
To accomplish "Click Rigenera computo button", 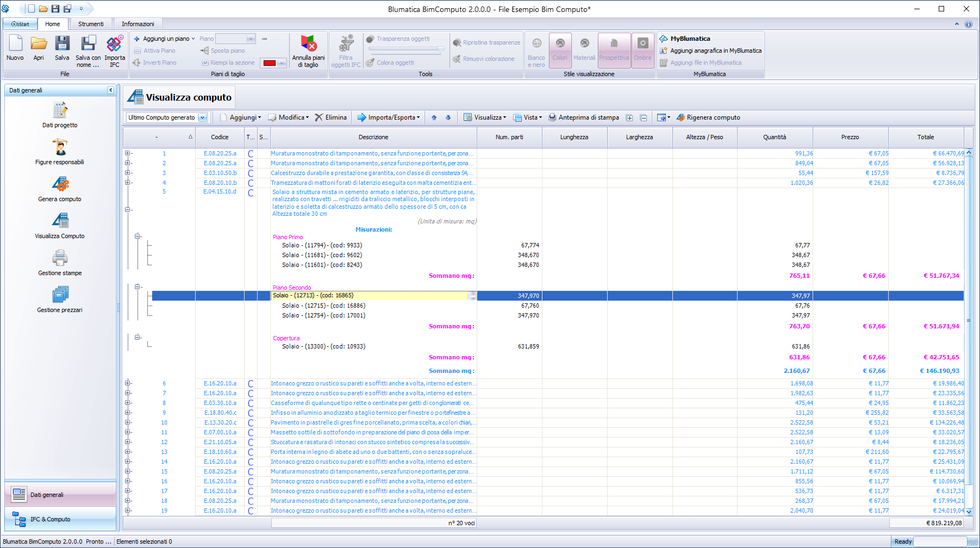I will click(708, 117).
